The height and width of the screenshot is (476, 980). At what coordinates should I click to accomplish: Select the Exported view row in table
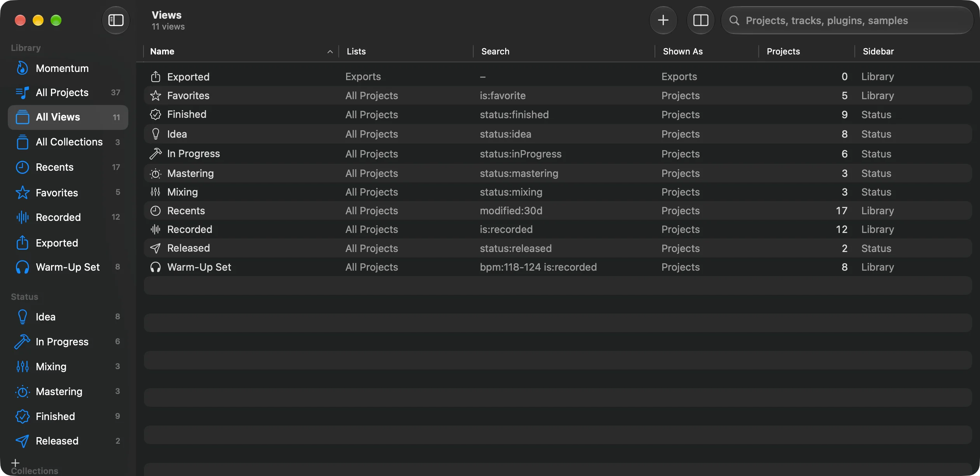click(558, 77)
